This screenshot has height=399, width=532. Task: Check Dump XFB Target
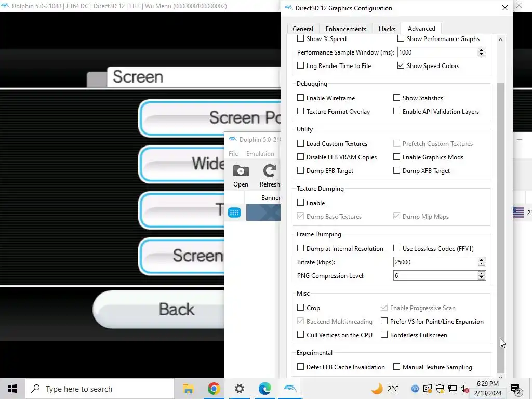coord(396,170)
